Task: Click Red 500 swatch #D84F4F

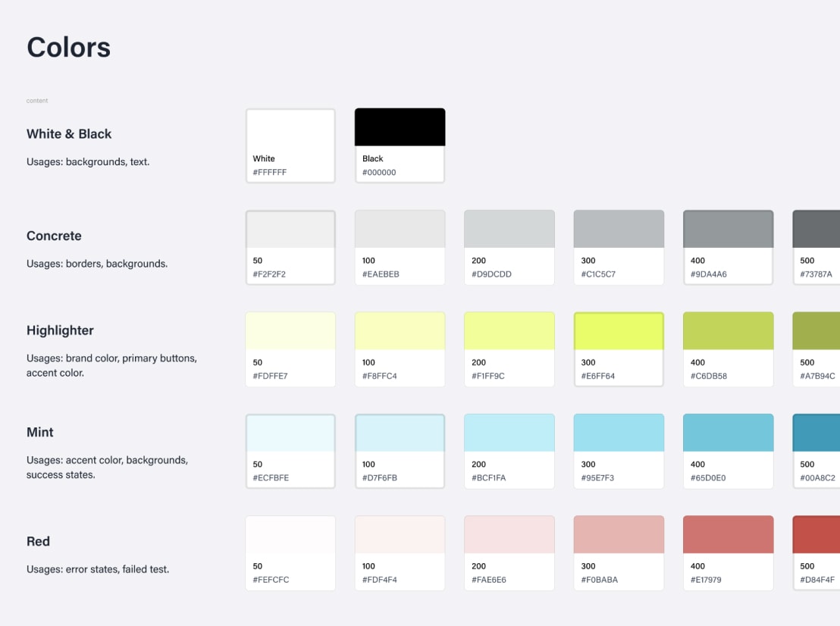Action: 819,552
